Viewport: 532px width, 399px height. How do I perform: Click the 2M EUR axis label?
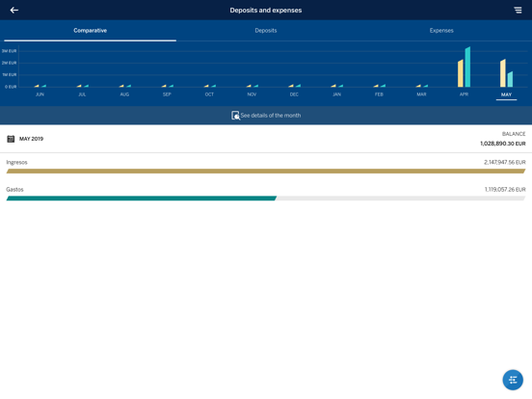pyautogui.click(x=10, y=63)
